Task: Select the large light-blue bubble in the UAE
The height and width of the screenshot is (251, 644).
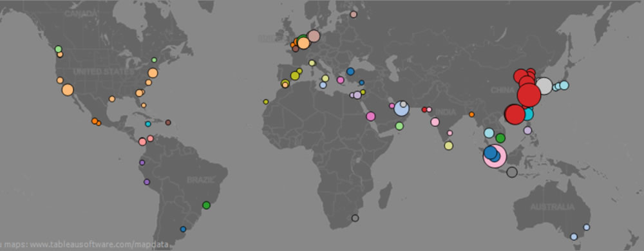Action: click(401, 109)
